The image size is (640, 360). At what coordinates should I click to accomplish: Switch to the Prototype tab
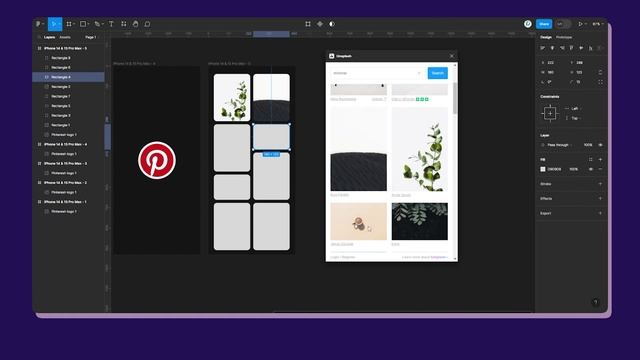pos(564,37)
